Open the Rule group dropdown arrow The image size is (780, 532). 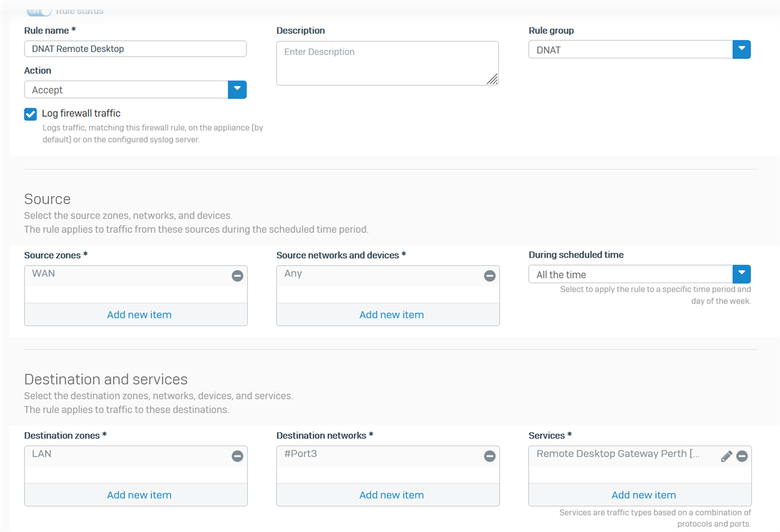coord(742,49)
